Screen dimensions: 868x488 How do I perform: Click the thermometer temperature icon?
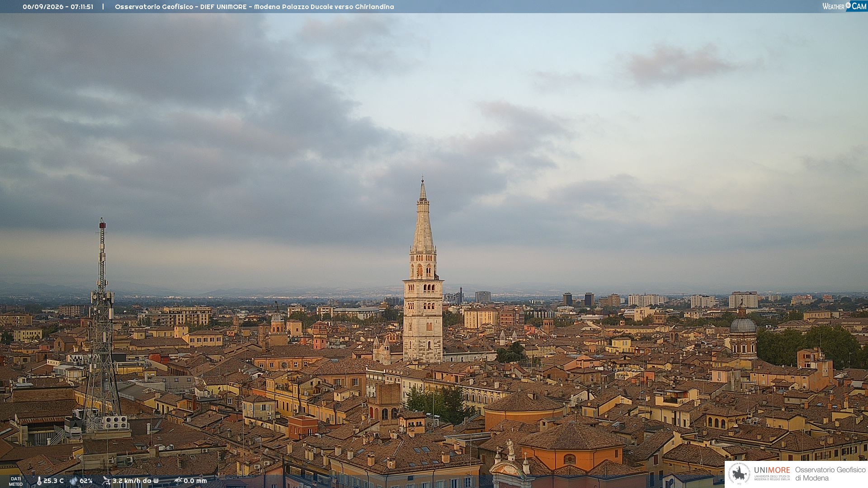click(39, 481)
